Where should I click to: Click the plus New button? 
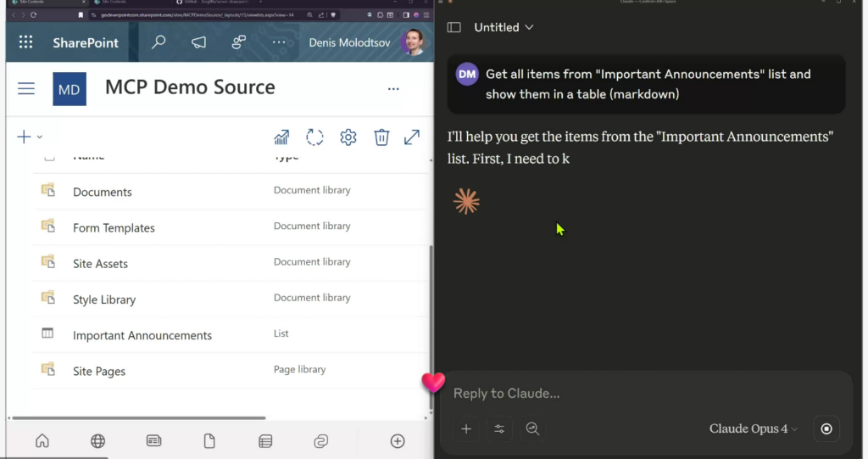coord(24,137)
